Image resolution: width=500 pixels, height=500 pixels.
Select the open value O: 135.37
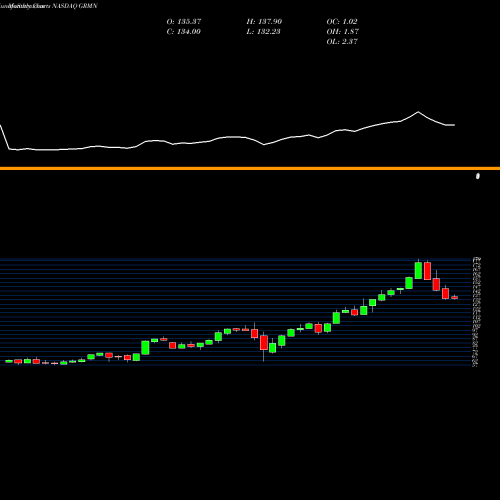184,21
